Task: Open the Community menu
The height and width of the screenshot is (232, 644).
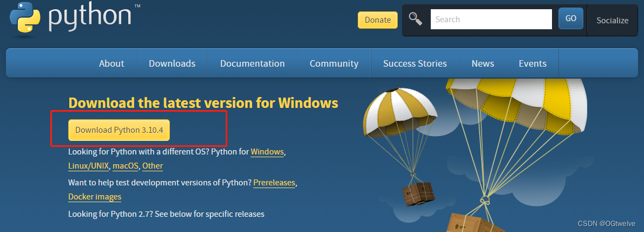Action: [334, 63]
